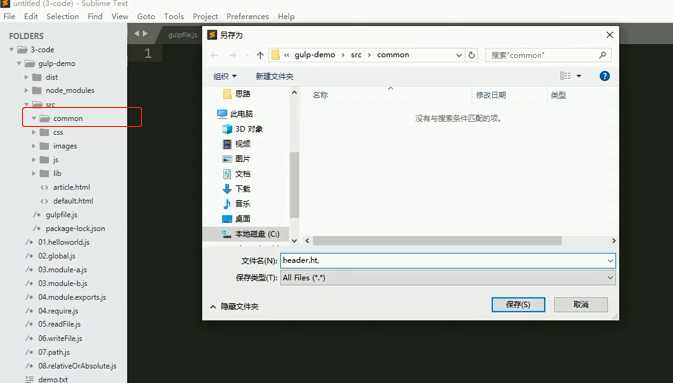This screenshot has height=383, width=673.
Task: Click 新建文件夹 new folder button
Action: pyautogui.click(x=274, y=76)
